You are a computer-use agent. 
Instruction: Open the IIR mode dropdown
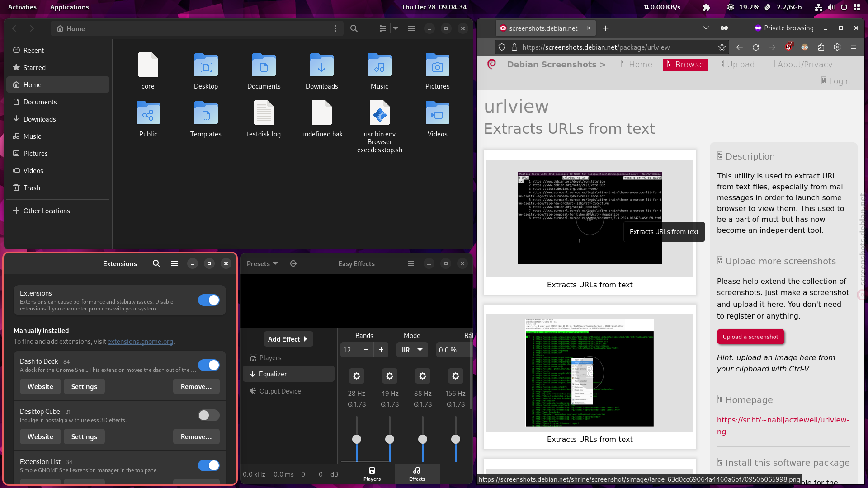click(x=412, y=350)
